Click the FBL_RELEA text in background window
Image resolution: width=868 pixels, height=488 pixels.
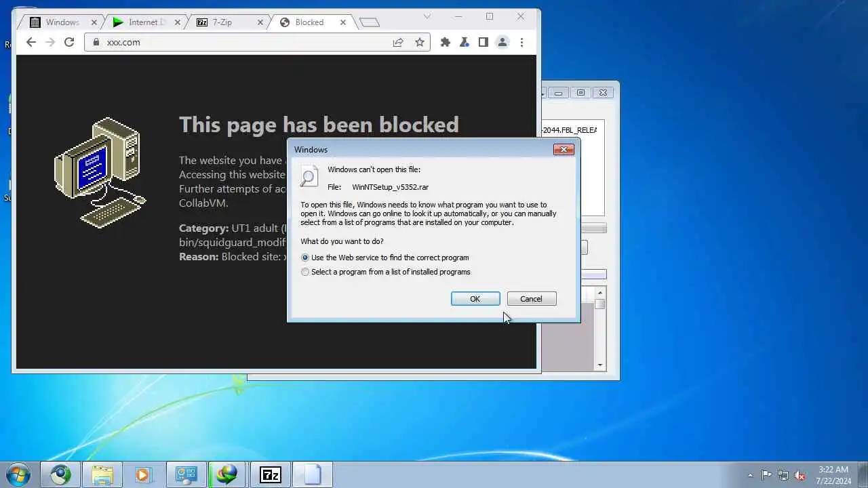pos(576,130)
